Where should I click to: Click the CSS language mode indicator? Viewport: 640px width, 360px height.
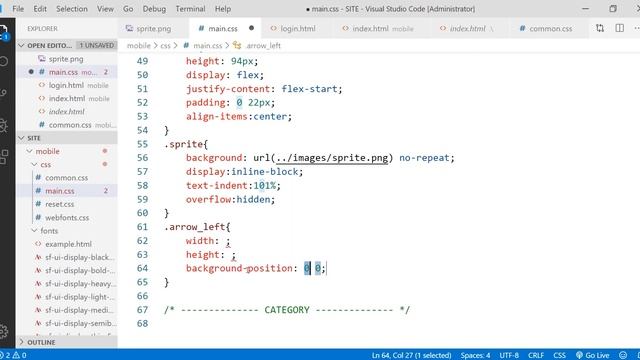[x=559, y=355]
